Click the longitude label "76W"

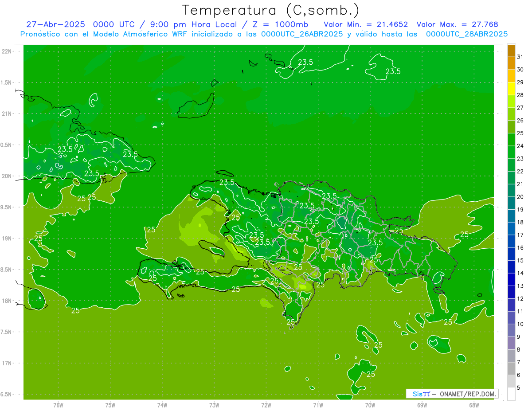tap(58, 405)
